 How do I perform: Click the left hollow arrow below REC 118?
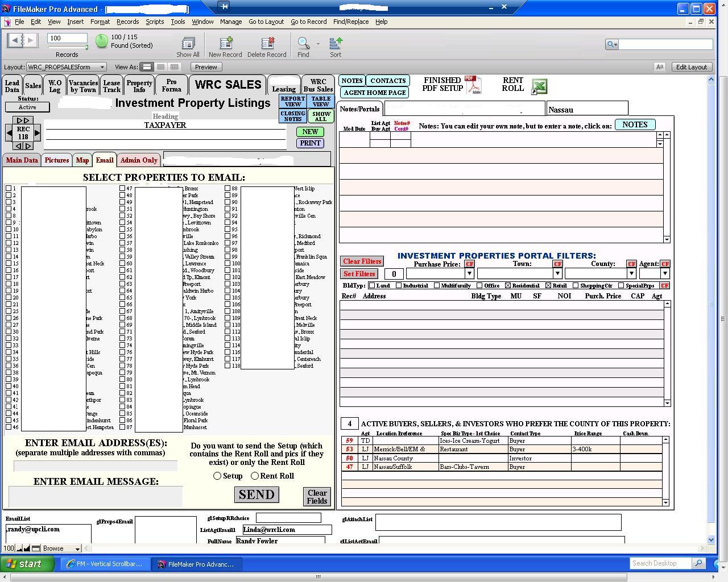tap(19, 146)
